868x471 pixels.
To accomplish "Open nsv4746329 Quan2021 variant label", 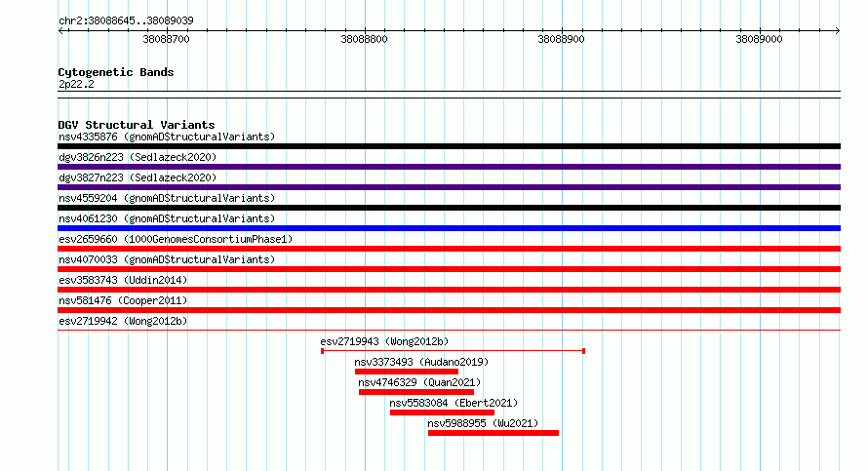I will pyautogui.click(x=419, y=382).
